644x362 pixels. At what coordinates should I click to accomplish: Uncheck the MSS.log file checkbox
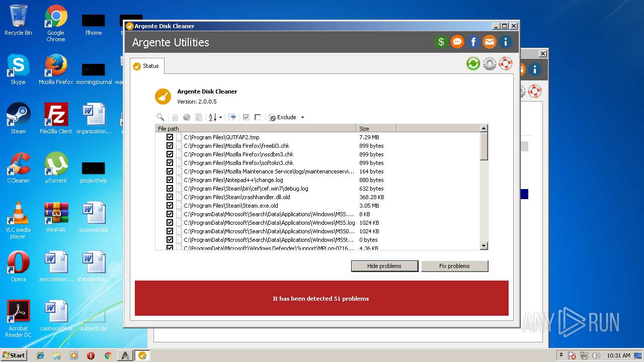(x=170, y=223)
